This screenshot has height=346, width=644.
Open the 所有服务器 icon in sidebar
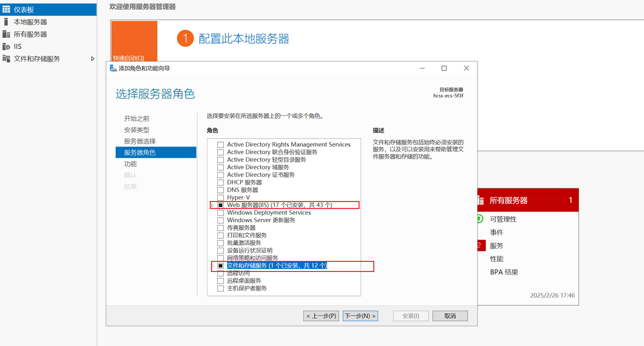click(6, 34)
